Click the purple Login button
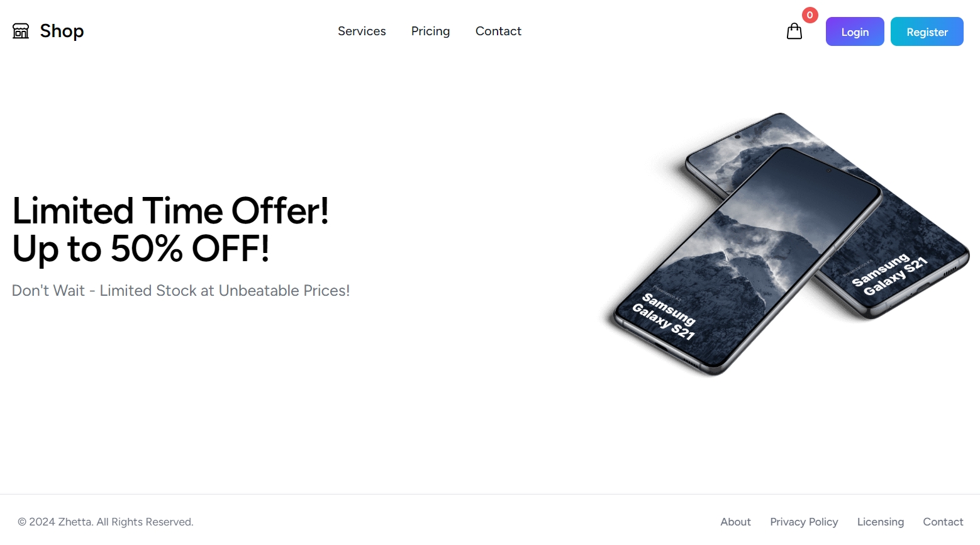This screenshot has width=980, height=545. [x=855, y=31]
